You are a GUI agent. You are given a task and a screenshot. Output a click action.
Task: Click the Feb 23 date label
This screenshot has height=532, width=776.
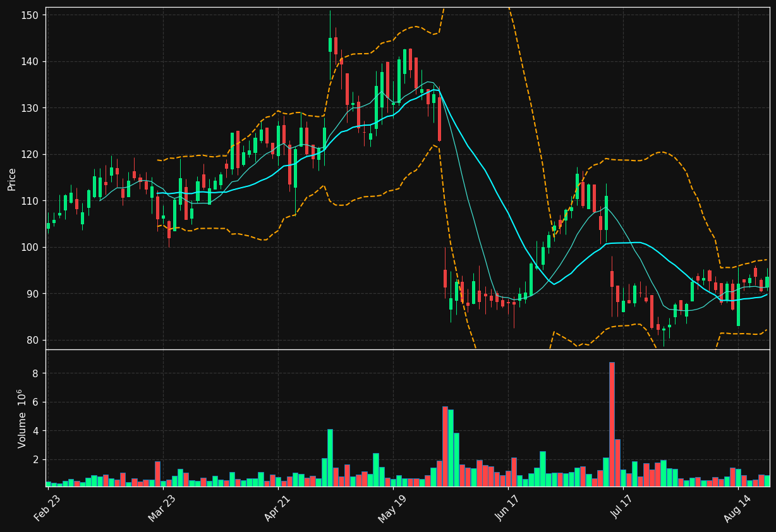tap(47, 507)
